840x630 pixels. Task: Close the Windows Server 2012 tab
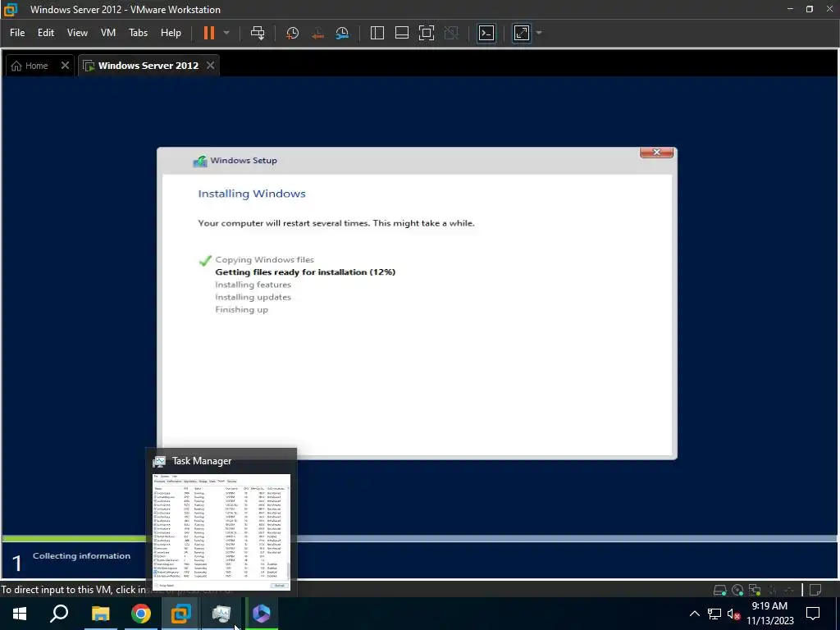click(211, 66)
